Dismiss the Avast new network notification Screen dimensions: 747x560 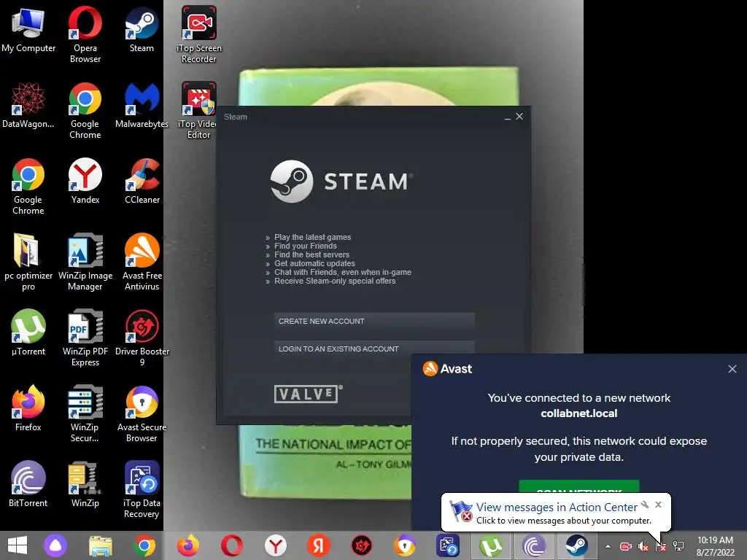pyautogui.click(x=732, y=369)
